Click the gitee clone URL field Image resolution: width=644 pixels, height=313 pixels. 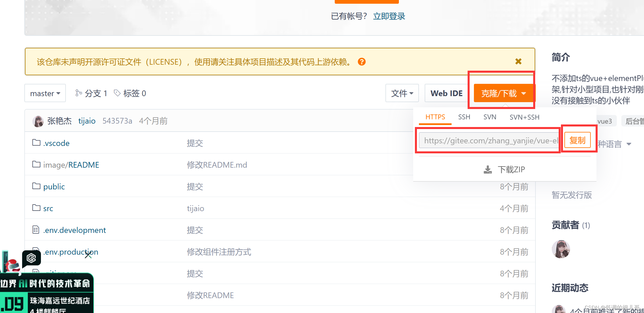489,140
